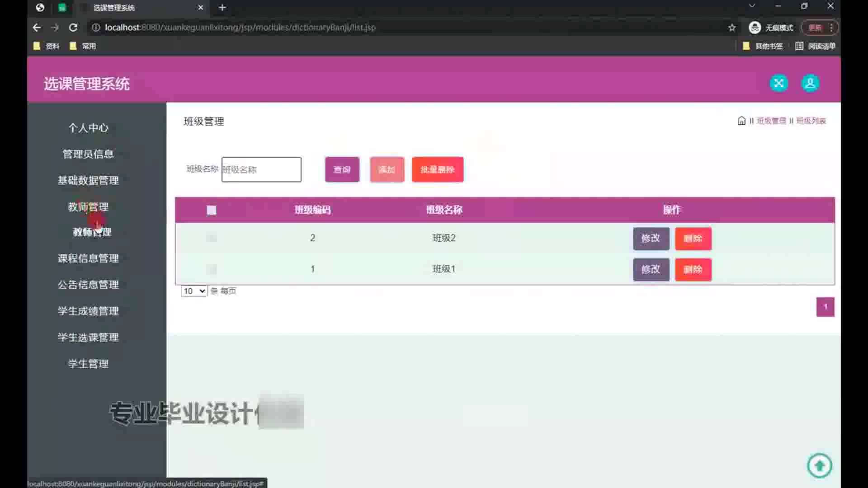Viewport: 868px width, 488px height.
Task: Expand the 课程信息管理 sidebar menu
Action: [x=88, y=258]
